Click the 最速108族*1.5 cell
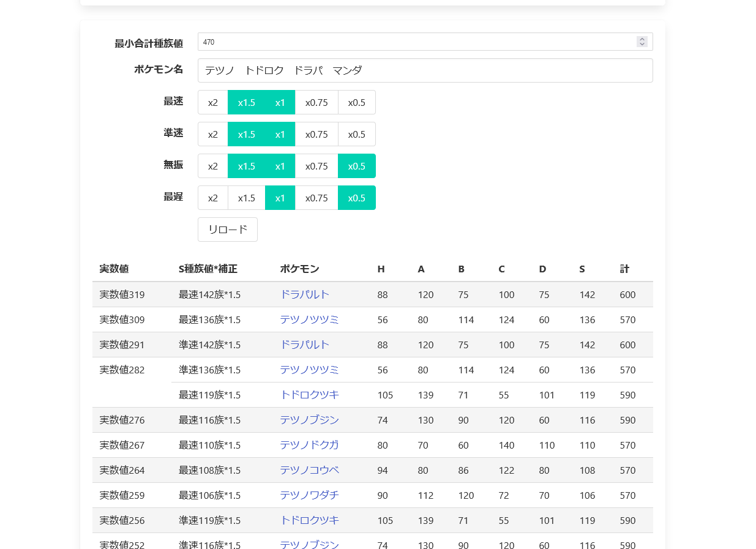 222,470
